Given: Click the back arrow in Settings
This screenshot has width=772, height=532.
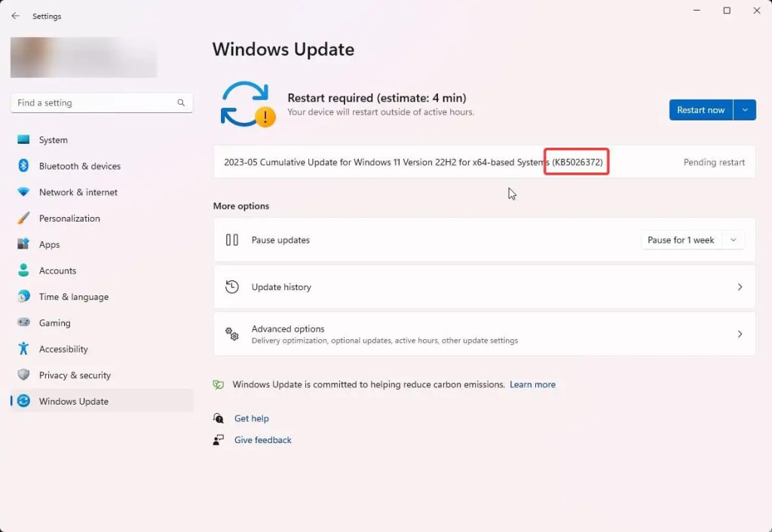Looking at the screenshot, I should point(16,16).
